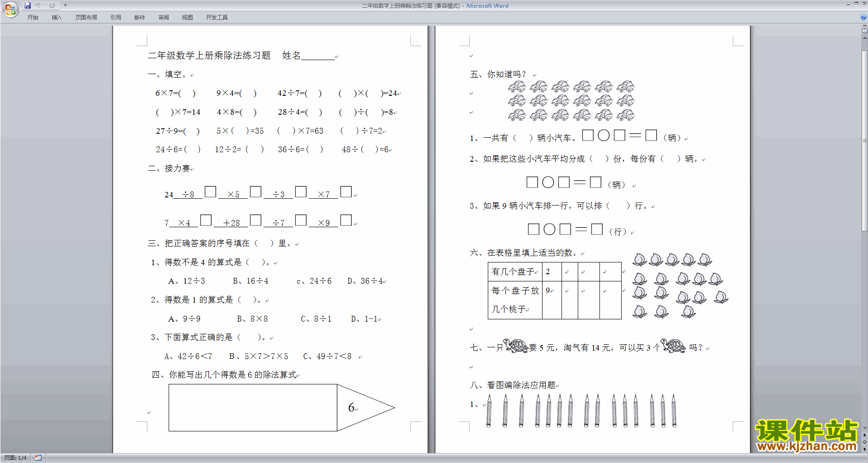Image resolution: width=868 pixels, height=463 pixels.
Task: Click option B、8×8
Action: point(252,319)
